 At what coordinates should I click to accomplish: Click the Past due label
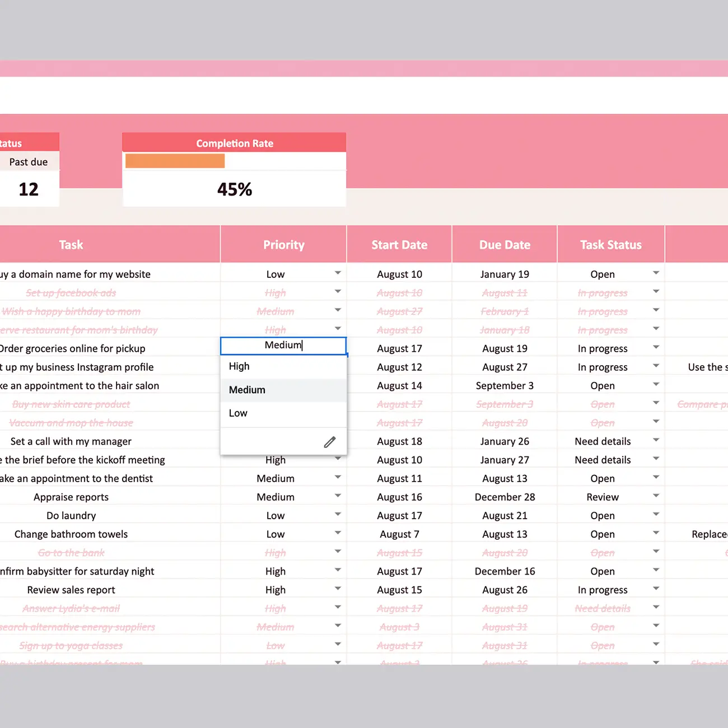[29, 162]
